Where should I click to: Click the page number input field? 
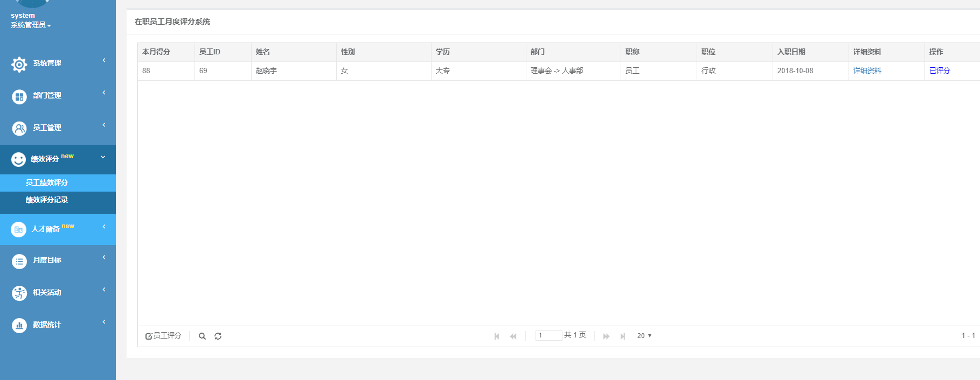coord(548,335)
